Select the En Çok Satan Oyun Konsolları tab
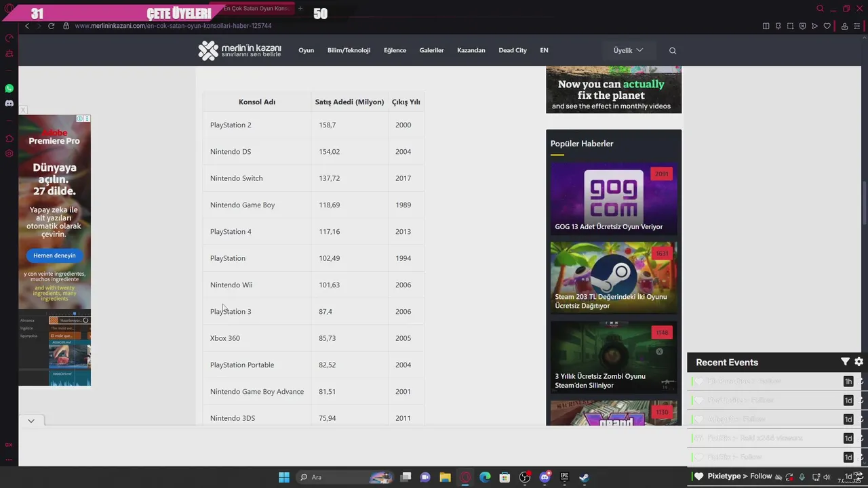Viewport: 868px width, 488px height. click(253, 9)
